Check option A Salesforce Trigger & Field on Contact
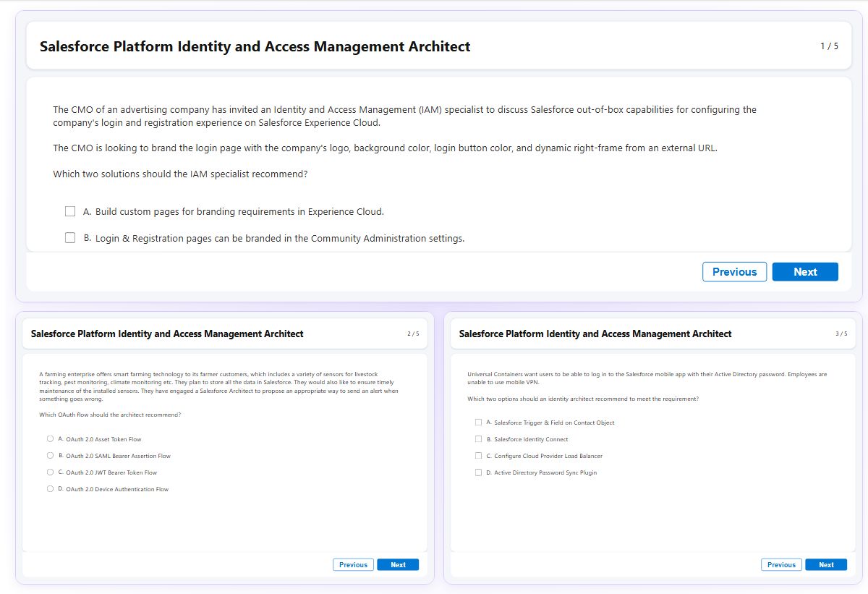This screenshot has width=868, height=594. (478, 422)
